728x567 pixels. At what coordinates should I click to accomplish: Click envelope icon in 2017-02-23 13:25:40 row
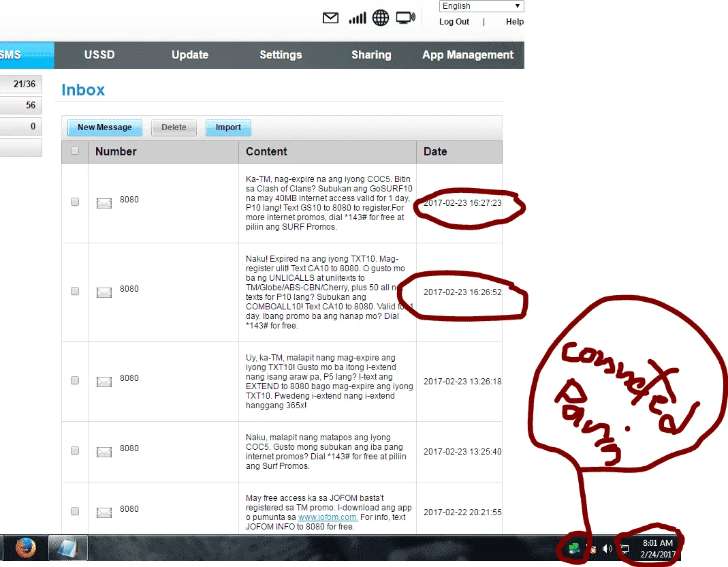[104, 452]
